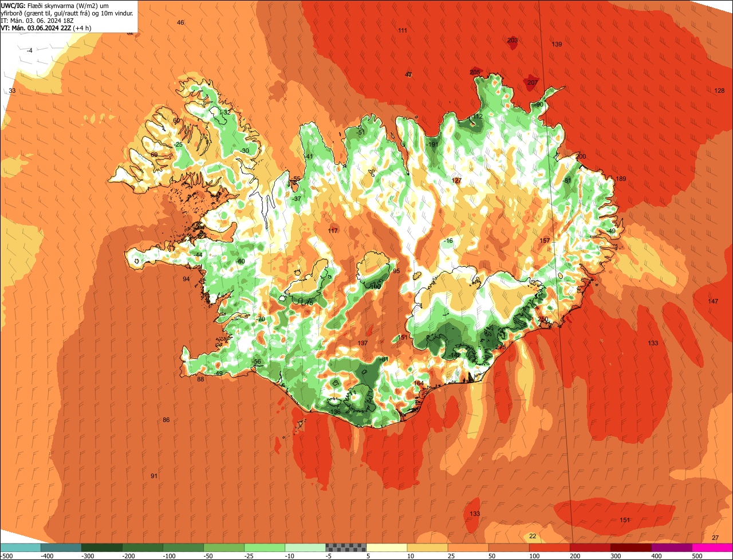Click the flux value 203 in the north
This screenshot has height=560, width=733.
pyautogui.click(x=513, y=40)
